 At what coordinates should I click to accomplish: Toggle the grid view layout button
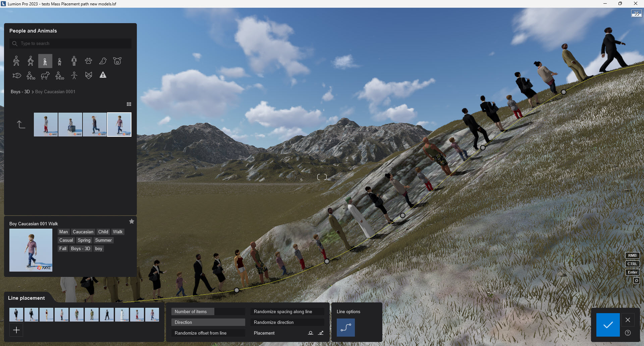[129, 104]
